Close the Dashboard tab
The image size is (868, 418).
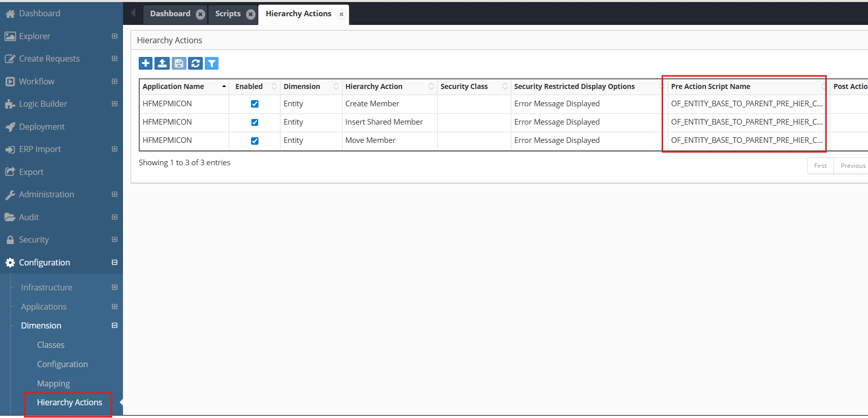[201, 14]
